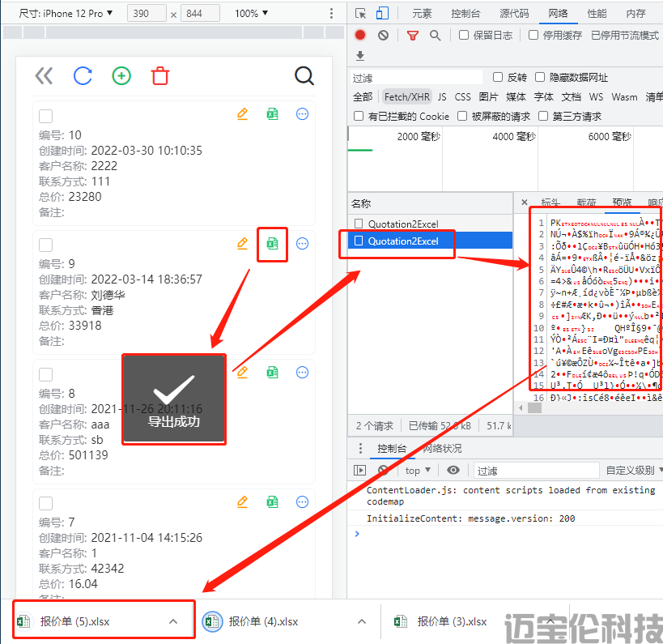Open downloaded file 报价单 (4).xlsx
663x644 pixels.
point(263,621)
